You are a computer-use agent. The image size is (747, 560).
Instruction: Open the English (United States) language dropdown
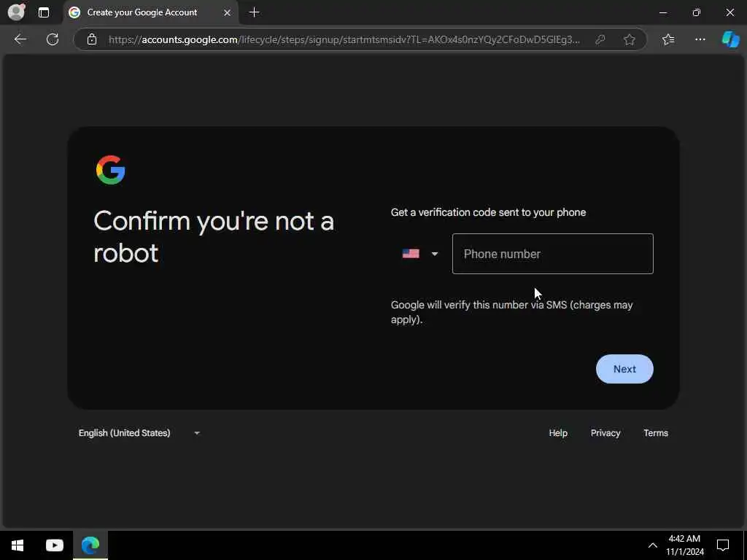(x=139, y=433)
